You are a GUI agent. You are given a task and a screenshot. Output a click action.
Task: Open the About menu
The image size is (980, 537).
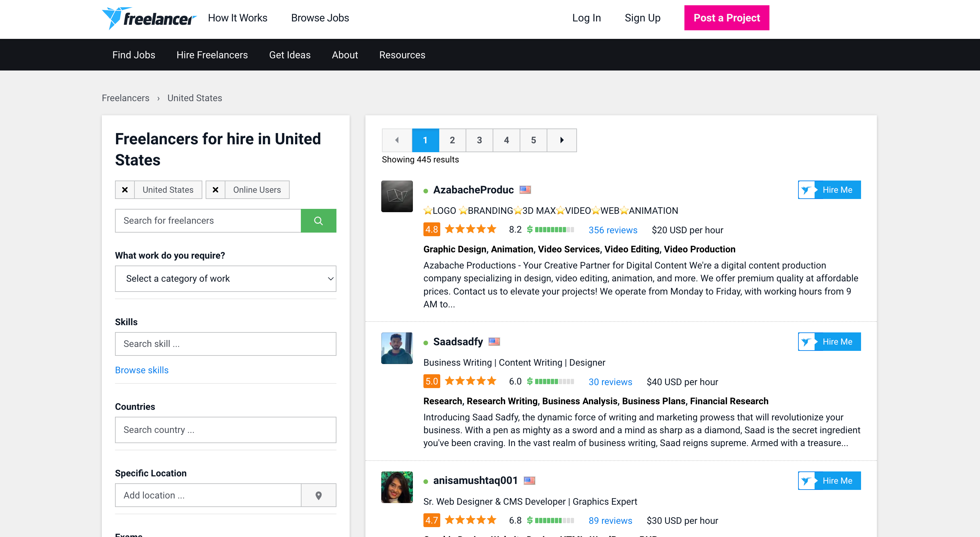click(345, 55)
